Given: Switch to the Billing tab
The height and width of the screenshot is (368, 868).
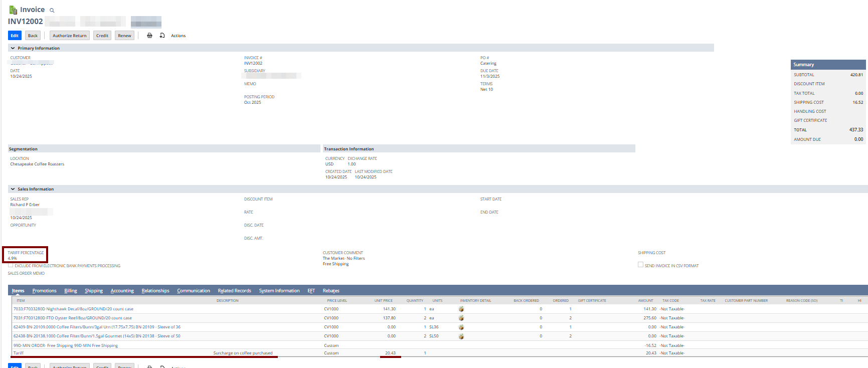Looking at the screenshot, I should (x=71, y=291).
